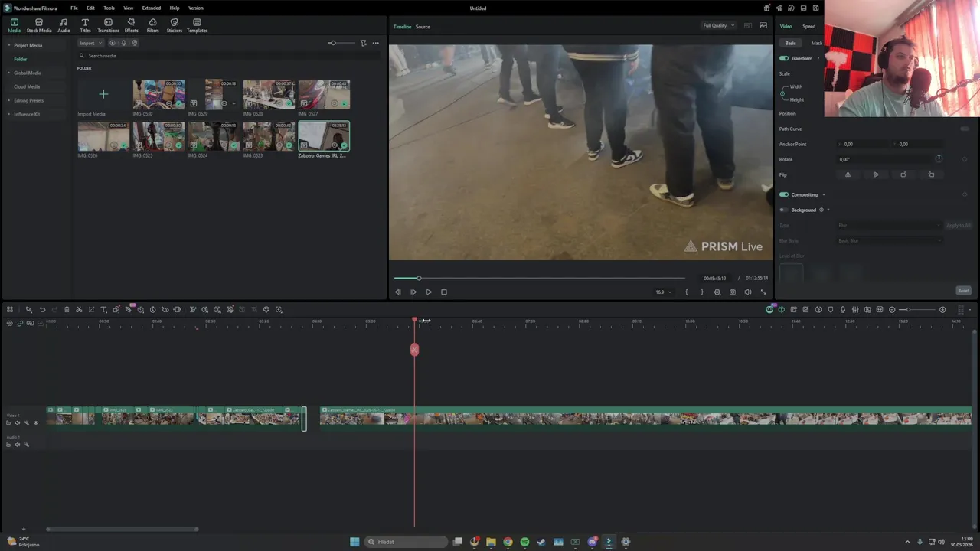Take a snapshot with the preview camera icon

click(733, 292)
